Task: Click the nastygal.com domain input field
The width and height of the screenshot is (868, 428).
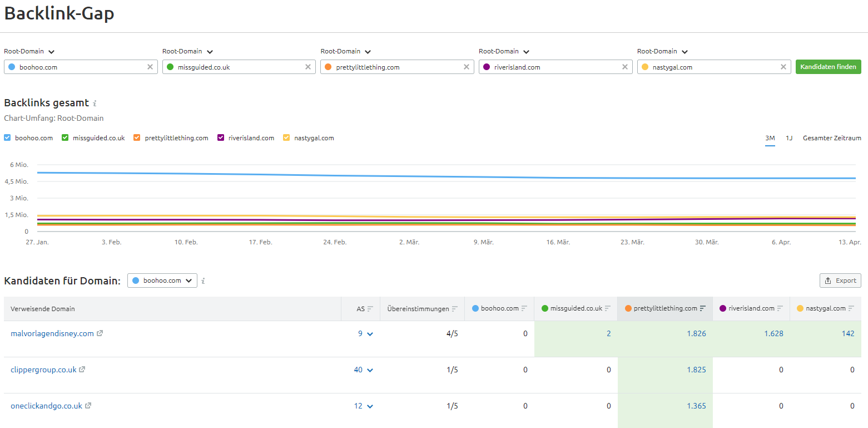Action: pyautogui.click(x=714, y=67)
